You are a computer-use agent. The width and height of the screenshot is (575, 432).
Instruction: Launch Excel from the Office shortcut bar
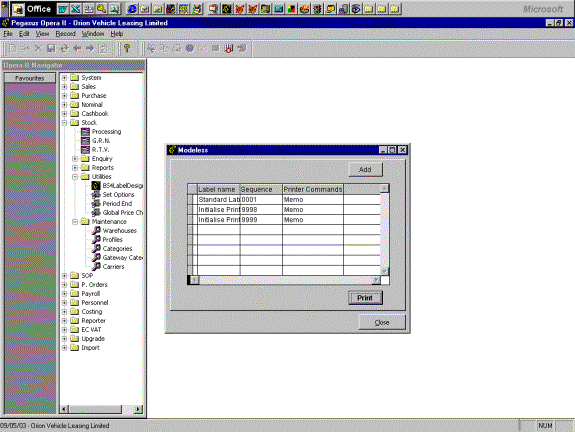(x=76, y=9)
